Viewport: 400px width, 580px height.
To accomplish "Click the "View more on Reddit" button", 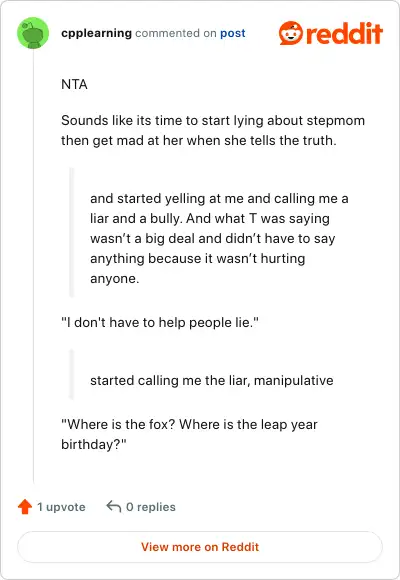I will click(x=200, y=547).
